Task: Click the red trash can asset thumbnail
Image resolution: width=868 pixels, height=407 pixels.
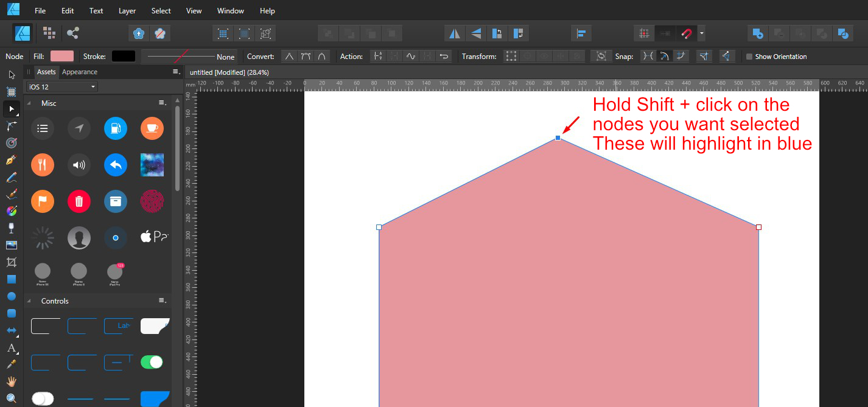Action: point(79,201)
